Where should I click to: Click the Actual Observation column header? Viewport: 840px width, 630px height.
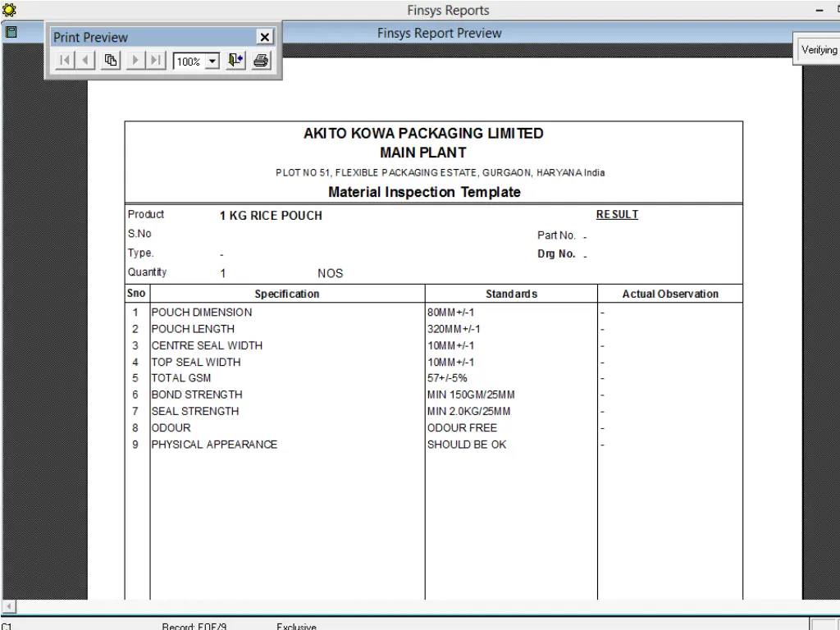coord(670,294)
